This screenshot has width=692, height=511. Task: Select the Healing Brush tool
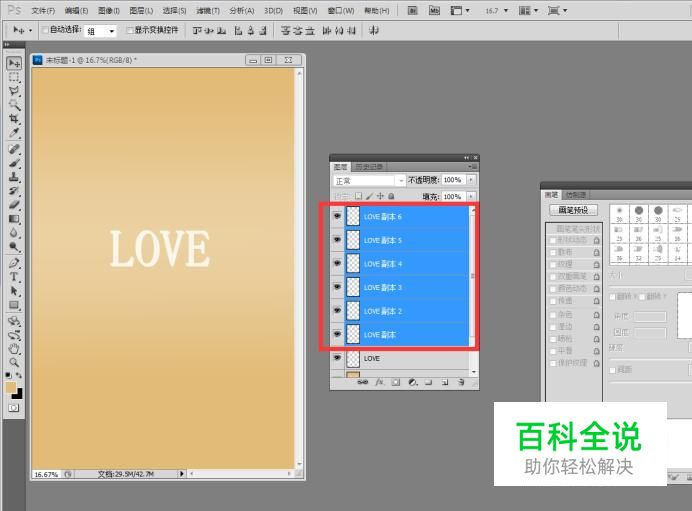click(x=14, y=149)
